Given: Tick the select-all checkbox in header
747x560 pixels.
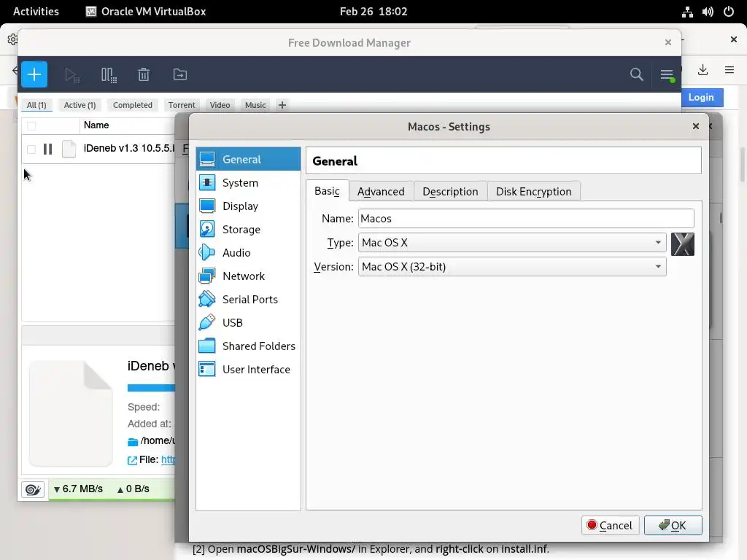Looking at the screenshot, I should (31, 125).
